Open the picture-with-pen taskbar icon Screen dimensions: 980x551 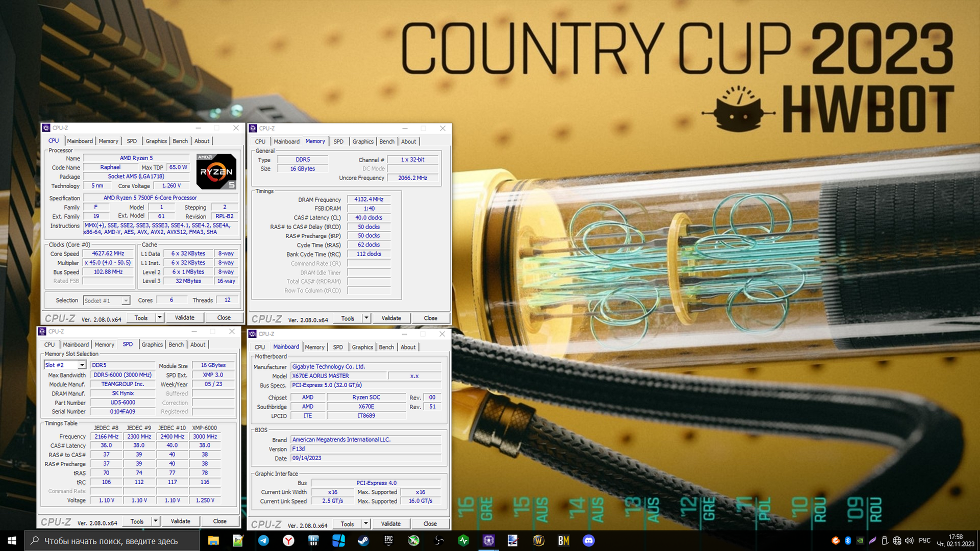(513, 540)
